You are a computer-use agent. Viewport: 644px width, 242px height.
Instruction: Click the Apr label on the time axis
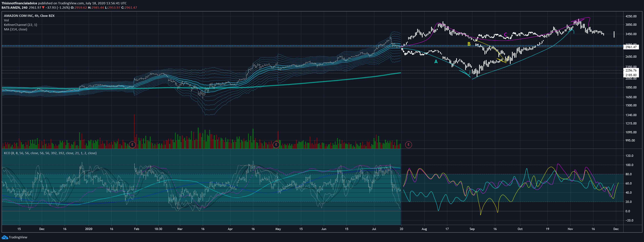(x=230, y=229)
